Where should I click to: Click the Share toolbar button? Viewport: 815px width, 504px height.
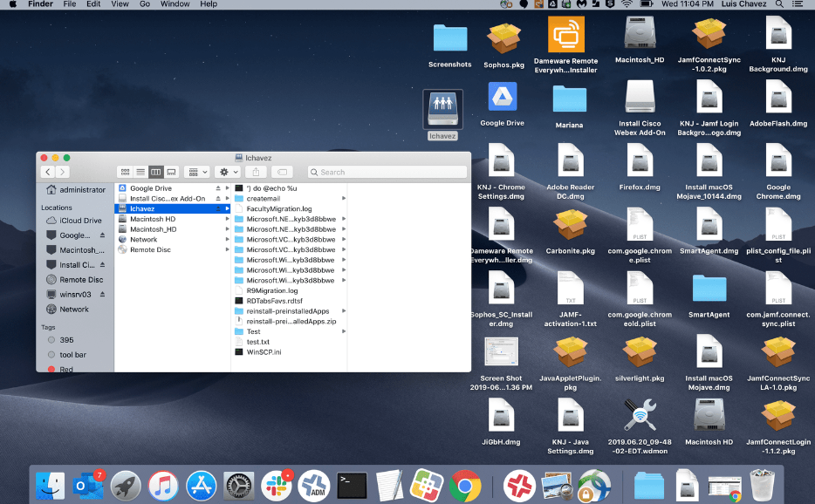(256, 172)
